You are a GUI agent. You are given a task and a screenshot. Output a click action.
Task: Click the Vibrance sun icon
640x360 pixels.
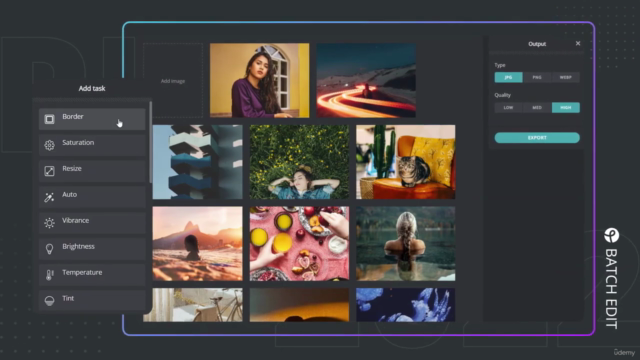(x=49, y=223)
